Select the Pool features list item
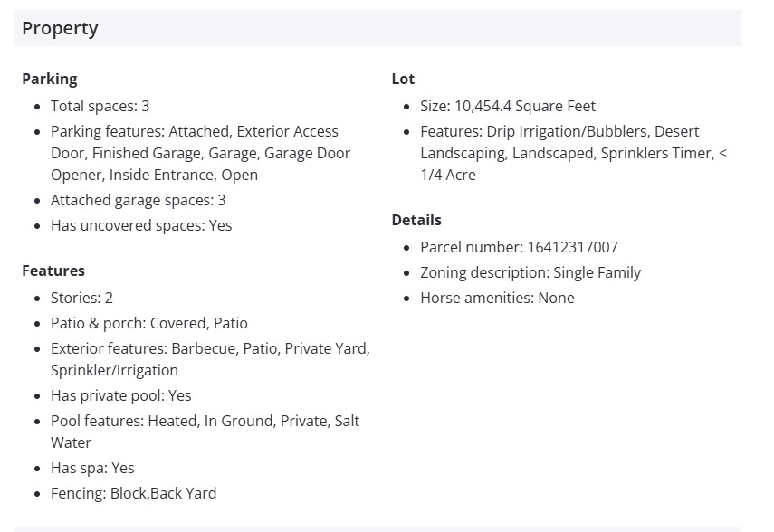This screenshot has height=532, width=774. pyautogui.click(x=205, y=432)
